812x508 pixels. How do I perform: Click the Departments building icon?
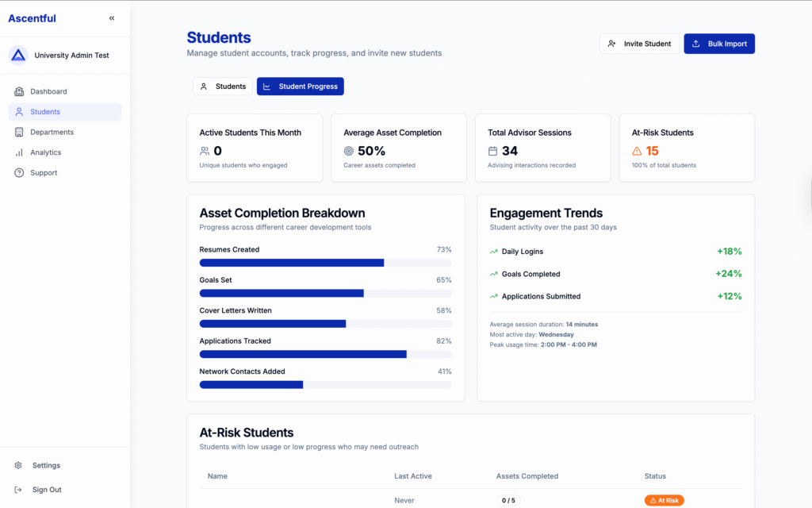[x=19, y=133]
